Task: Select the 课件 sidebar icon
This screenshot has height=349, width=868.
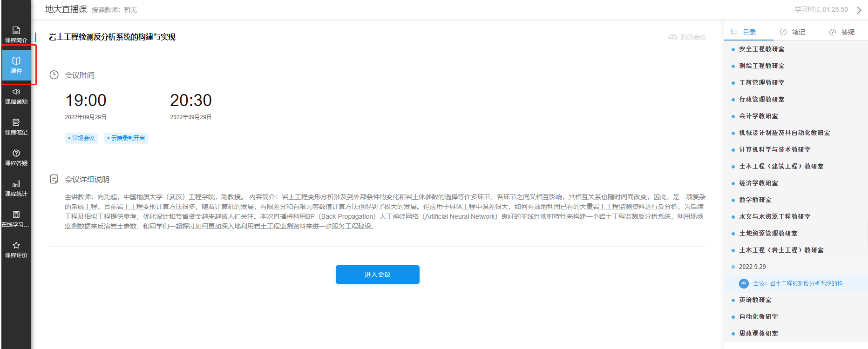Action: 16,65
